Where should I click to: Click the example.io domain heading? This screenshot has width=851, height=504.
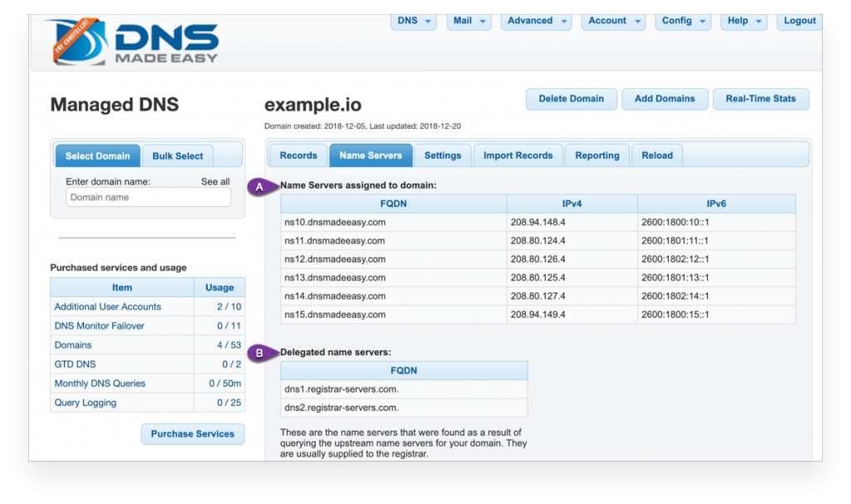(312, 104)
